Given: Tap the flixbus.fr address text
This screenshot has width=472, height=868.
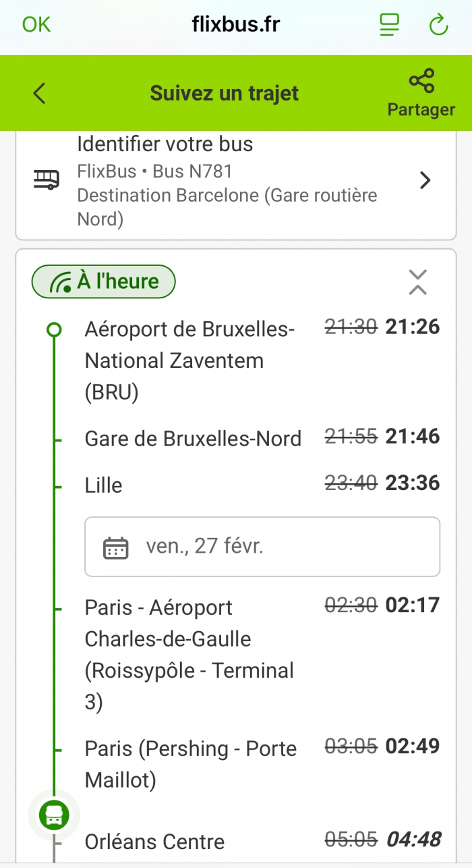Looking at the screenshot, I should 236,25.
